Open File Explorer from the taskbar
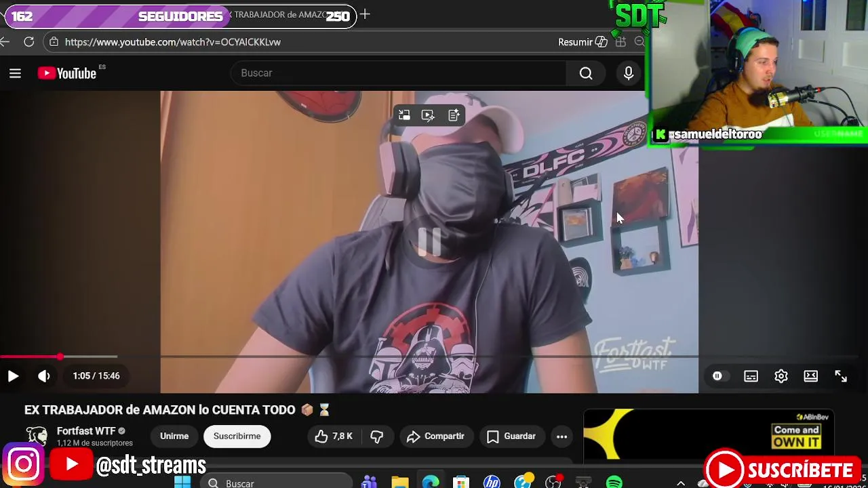The height and width of the screenshot is (488, 868). [x=400, y=483]
